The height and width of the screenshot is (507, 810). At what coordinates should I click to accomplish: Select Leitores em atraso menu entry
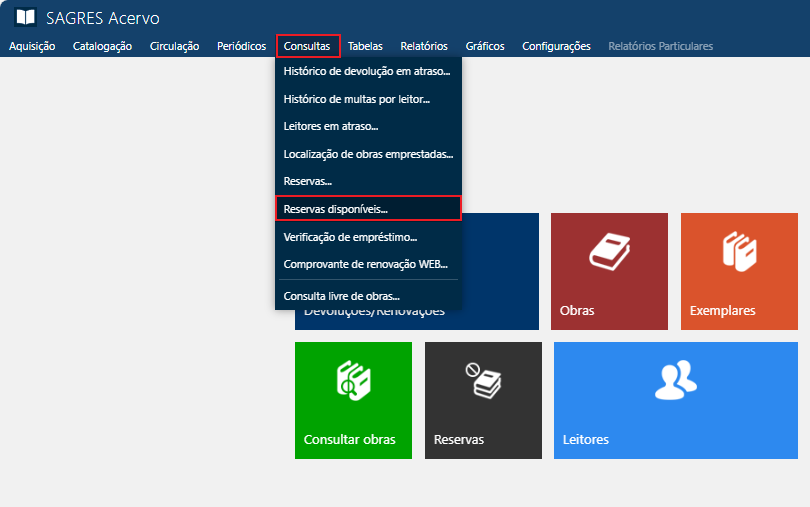click(x=331, y=126)
